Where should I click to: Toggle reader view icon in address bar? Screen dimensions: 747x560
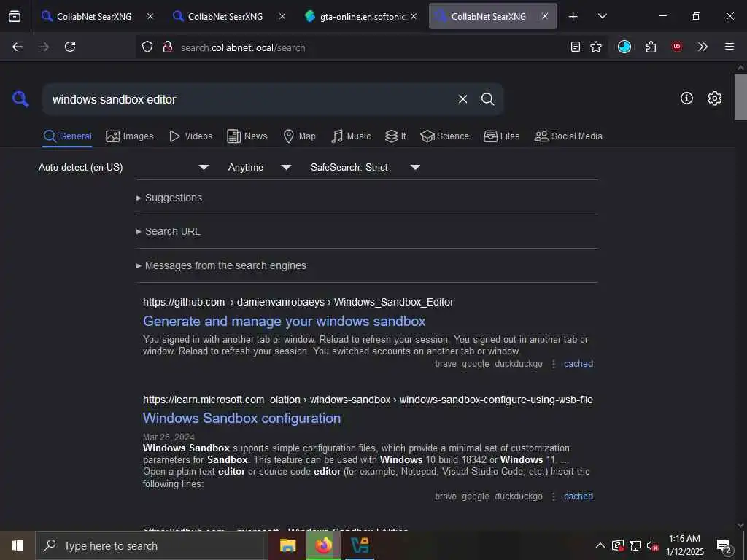pos(576,47)
